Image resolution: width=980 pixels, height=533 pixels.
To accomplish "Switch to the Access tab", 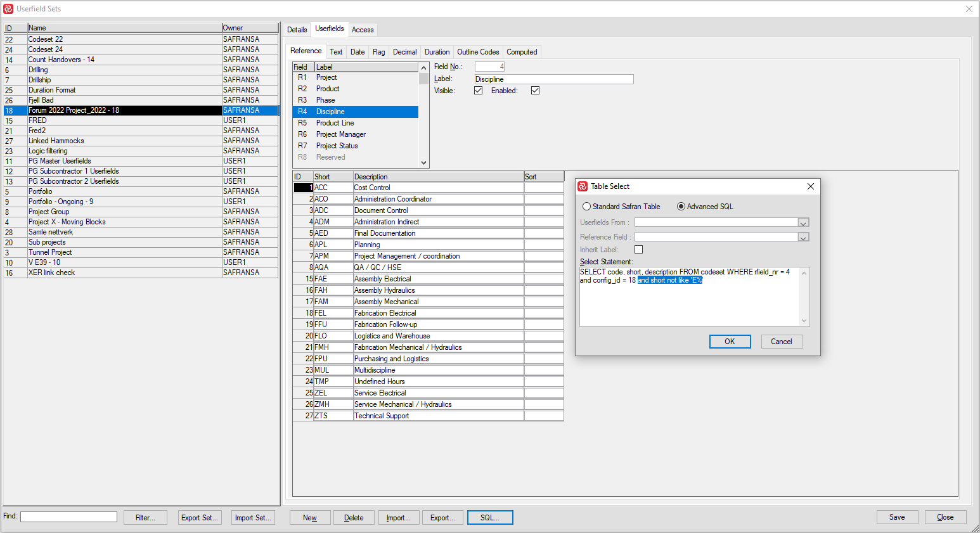I will pyautogui.click(x=363, y=30).
